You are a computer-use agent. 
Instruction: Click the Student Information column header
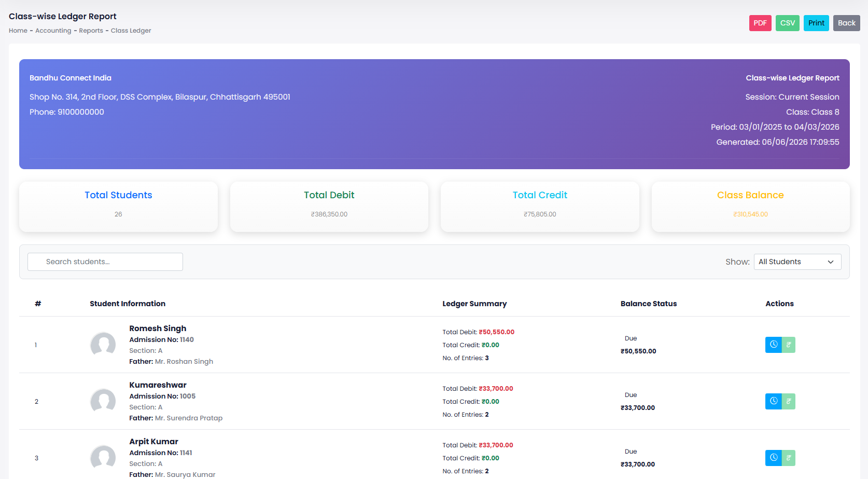point(128,304)
